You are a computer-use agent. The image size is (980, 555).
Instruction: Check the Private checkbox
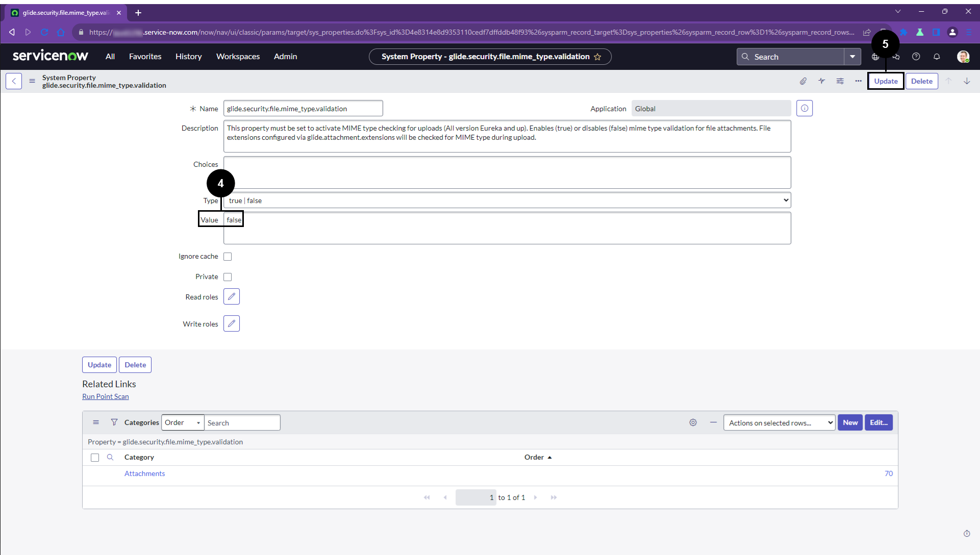coord(228,277)
